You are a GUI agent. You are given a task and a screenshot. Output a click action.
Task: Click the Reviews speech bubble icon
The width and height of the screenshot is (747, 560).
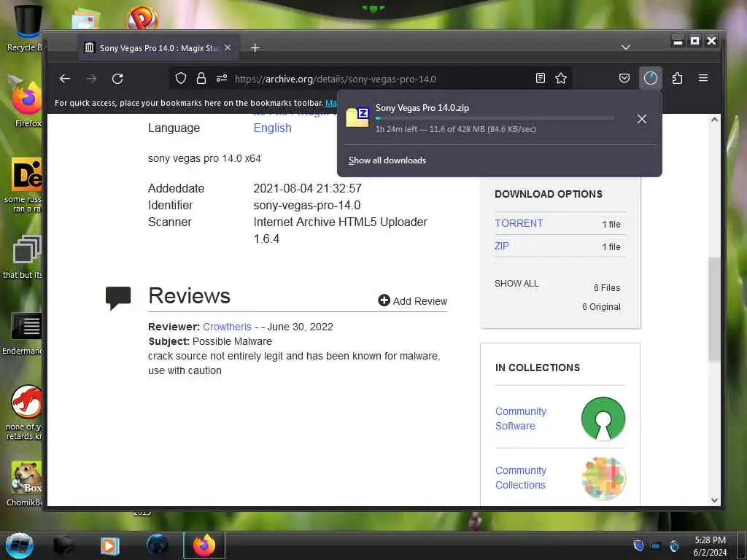click(x=118, y=298)
